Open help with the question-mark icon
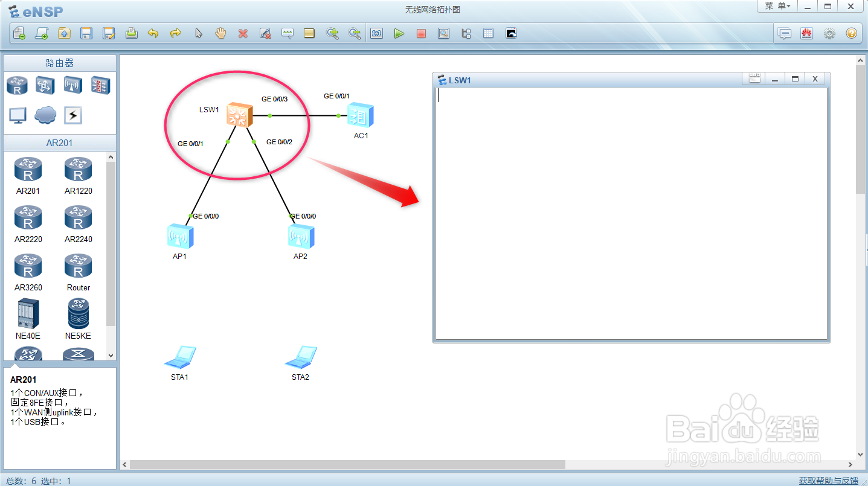Screen dimensions: 868x486 pos(851,33)
